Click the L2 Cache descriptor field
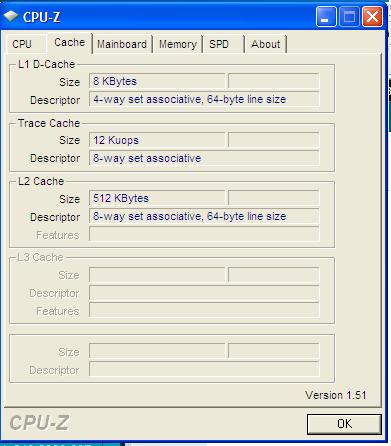 tap(204, 216)
